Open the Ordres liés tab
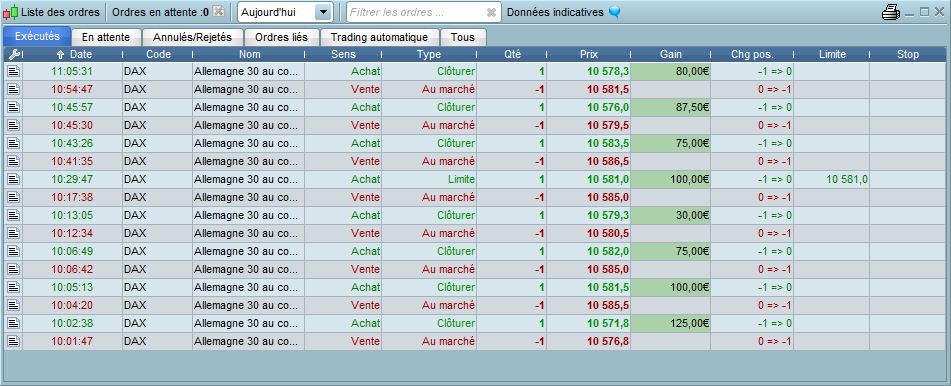Image resolution: width=951 pixels, height=386 pixels. click(x=281, y=37)
